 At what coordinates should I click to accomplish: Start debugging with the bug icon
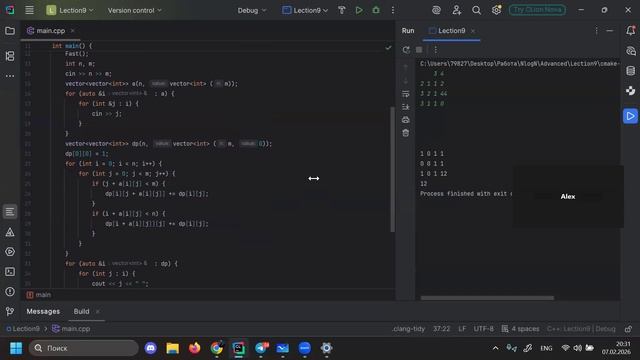tap(376, 10)
